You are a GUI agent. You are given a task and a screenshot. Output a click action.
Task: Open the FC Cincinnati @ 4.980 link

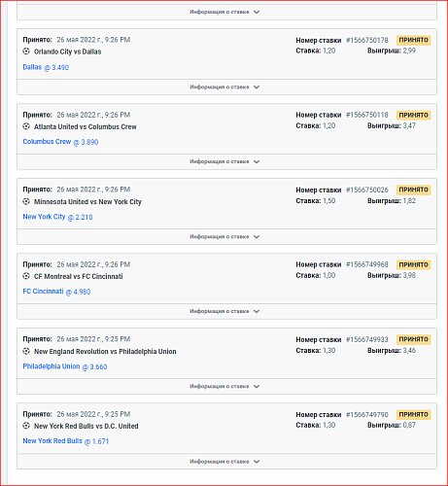(x=56, y=292)
